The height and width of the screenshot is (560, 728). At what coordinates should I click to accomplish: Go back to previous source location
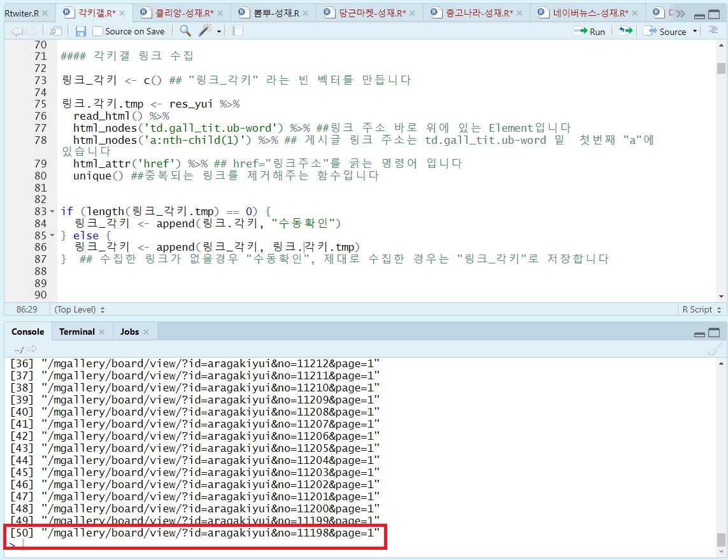17,31
